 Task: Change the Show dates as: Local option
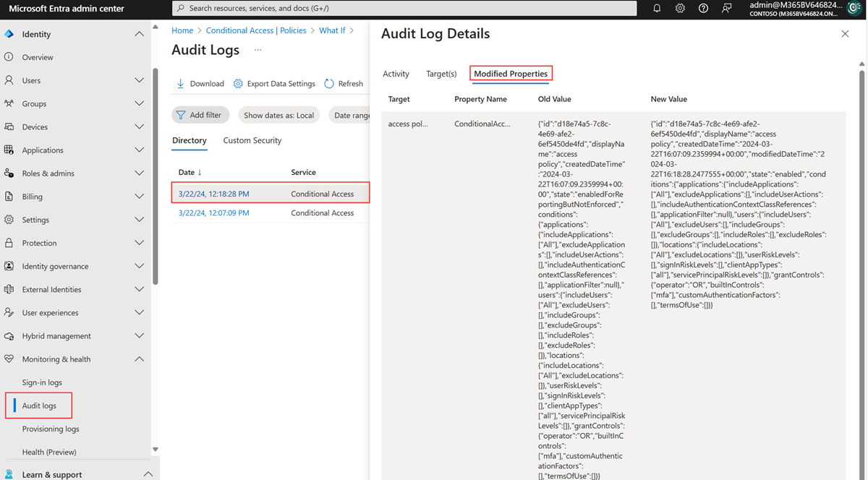coord(279,115)
